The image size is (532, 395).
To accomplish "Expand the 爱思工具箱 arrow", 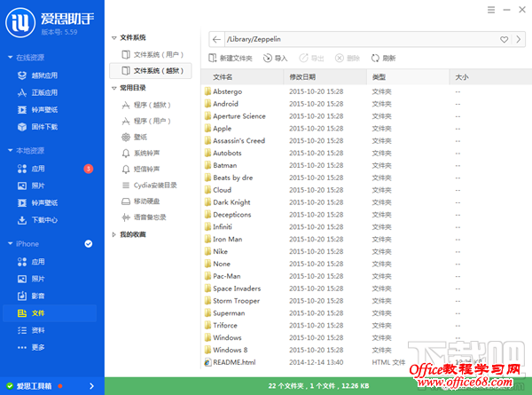I will pyautogui.click(x=91, y=386).
